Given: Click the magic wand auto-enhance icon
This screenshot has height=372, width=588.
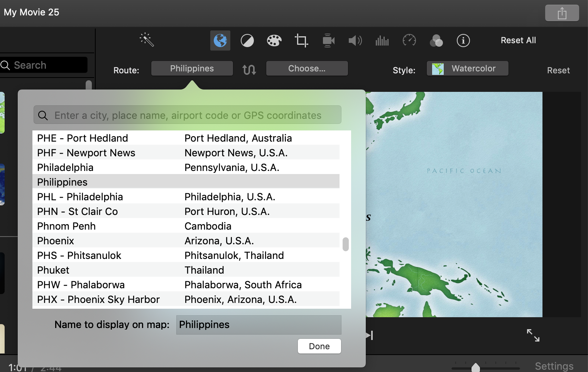Looking at the screenshot, I should pos(147,40).
